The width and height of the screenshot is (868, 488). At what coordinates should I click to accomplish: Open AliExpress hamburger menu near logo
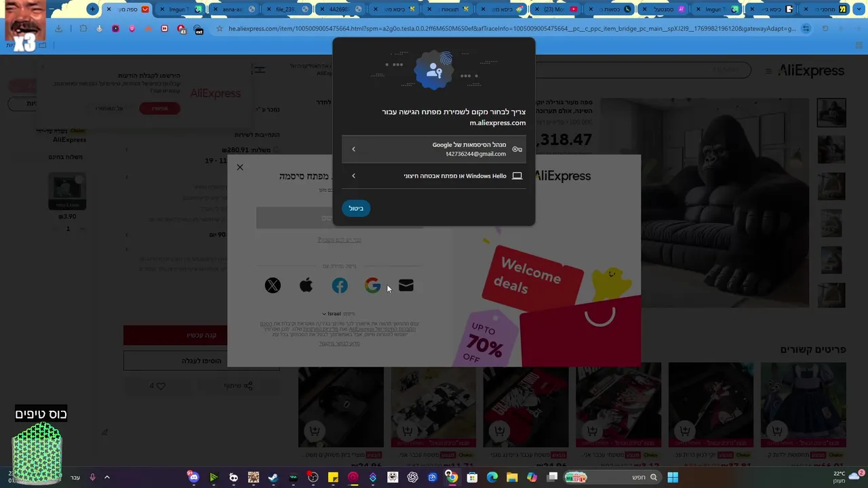pyautogui.click(x=768, y=71)
